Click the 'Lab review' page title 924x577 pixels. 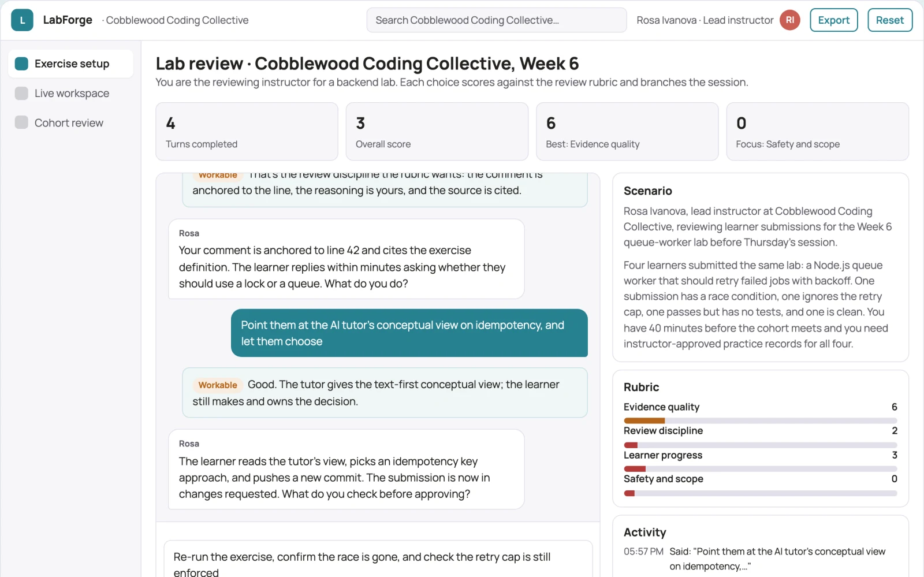click(367, 64)
